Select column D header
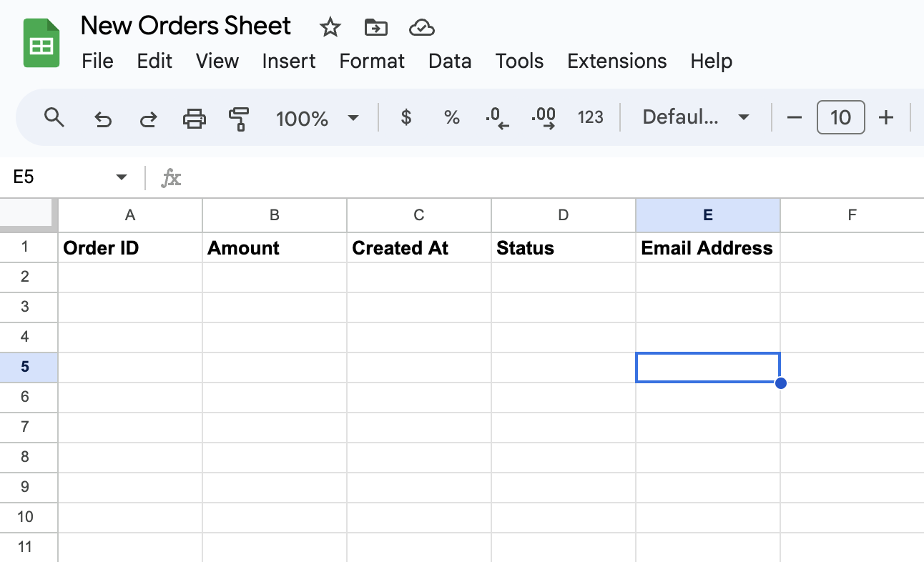 coord(564,215)
